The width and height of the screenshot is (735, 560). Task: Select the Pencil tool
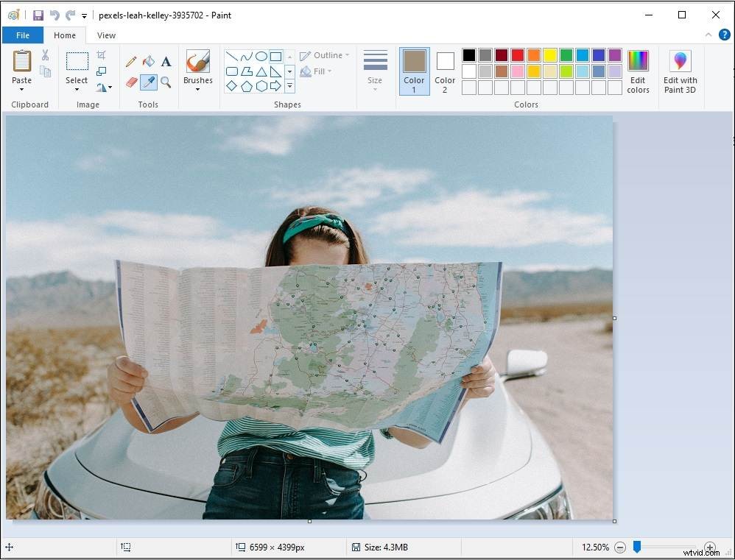point(131,60)
